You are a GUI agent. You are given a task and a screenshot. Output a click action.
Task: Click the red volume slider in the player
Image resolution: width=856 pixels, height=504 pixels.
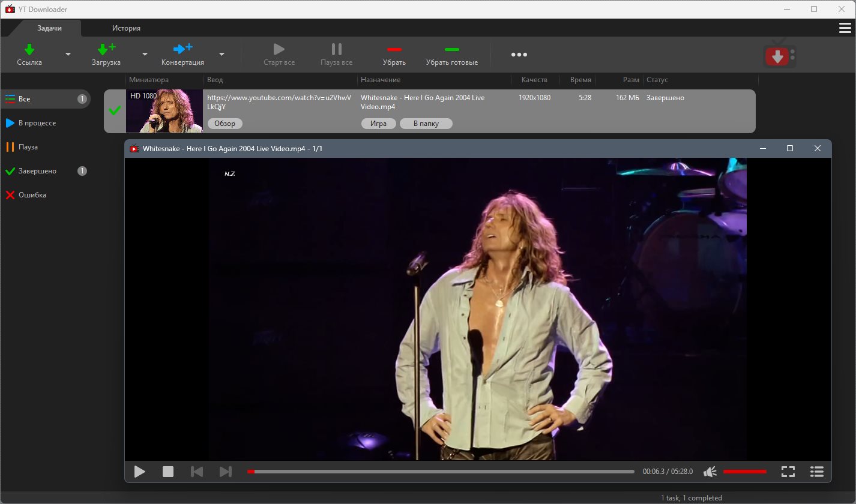(x=744, y=472)
